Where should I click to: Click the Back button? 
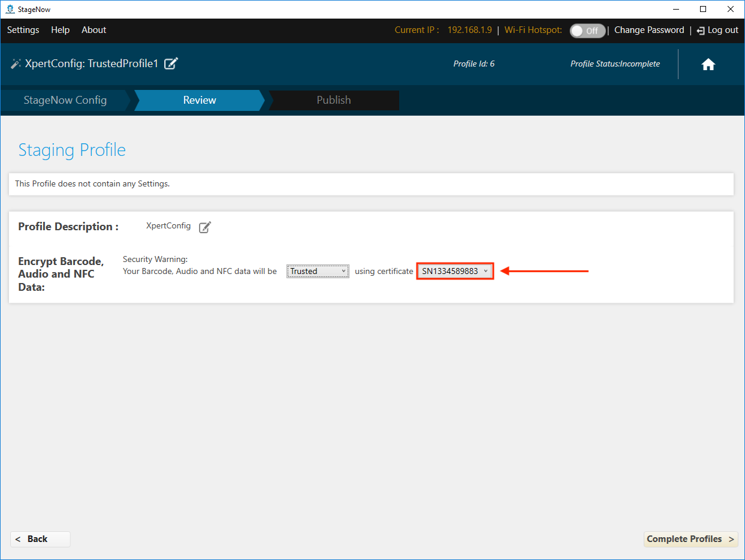tap(40, 539)
